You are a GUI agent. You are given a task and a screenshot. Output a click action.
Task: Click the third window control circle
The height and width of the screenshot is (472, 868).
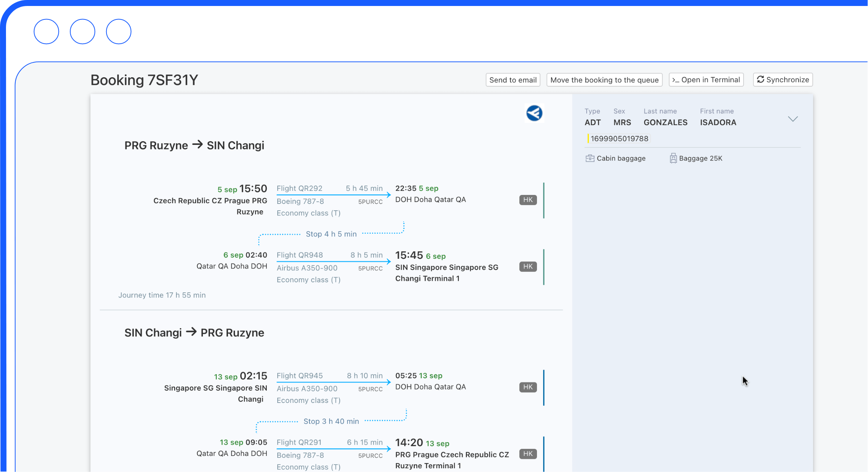[118, 31]
